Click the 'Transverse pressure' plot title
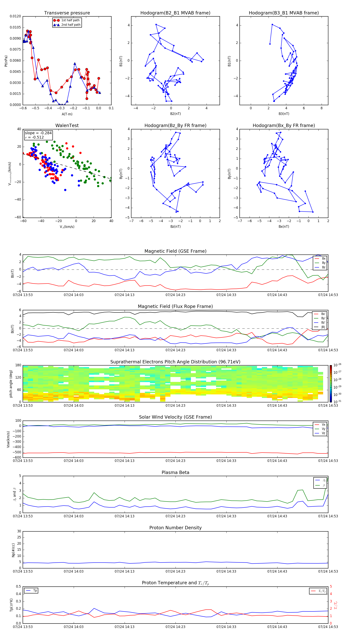The width and height of the screenshot is (351, 644). [67, 13]
